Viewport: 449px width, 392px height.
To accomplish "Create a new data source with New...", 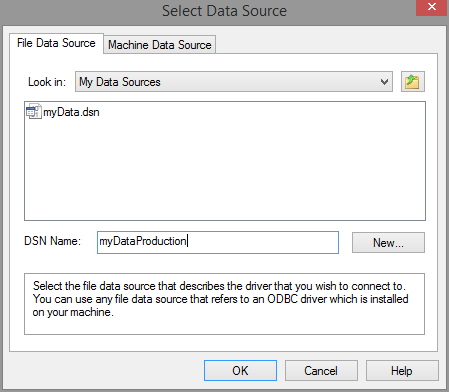I will coord(388,243).
